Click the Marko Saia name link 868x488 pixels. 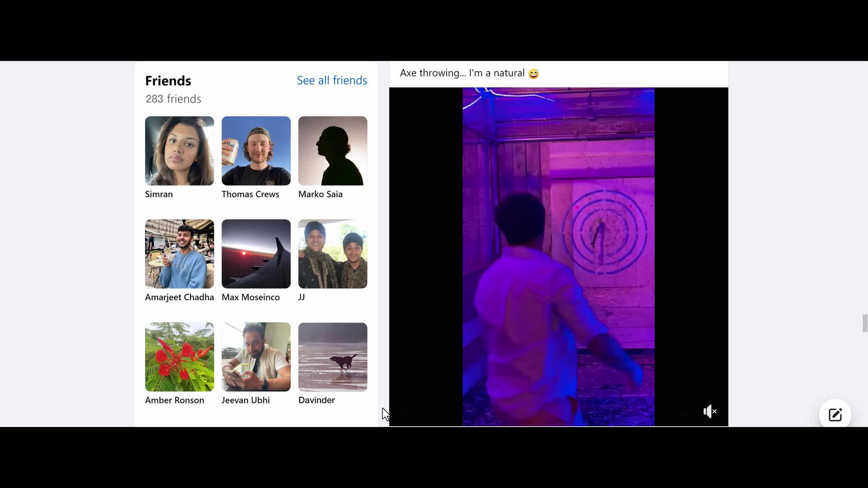pyautogui.click(x=320, y=194)
